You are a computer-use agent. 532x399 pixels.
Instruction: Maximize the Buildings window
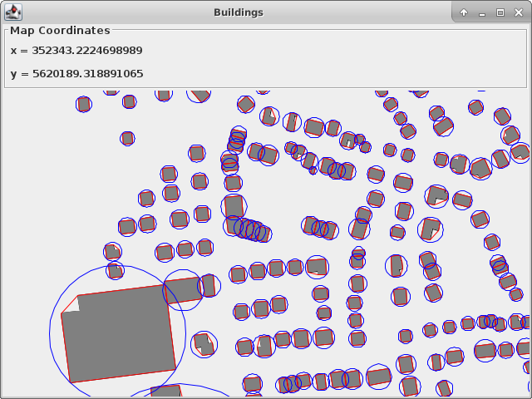tap(500, 12)
